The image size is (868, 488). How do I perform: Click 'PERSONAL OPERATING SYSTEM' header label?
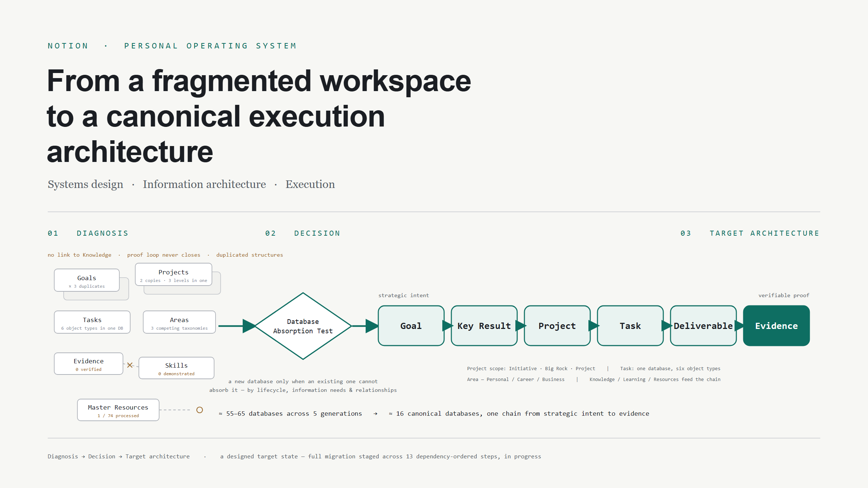tap(210, 46)
